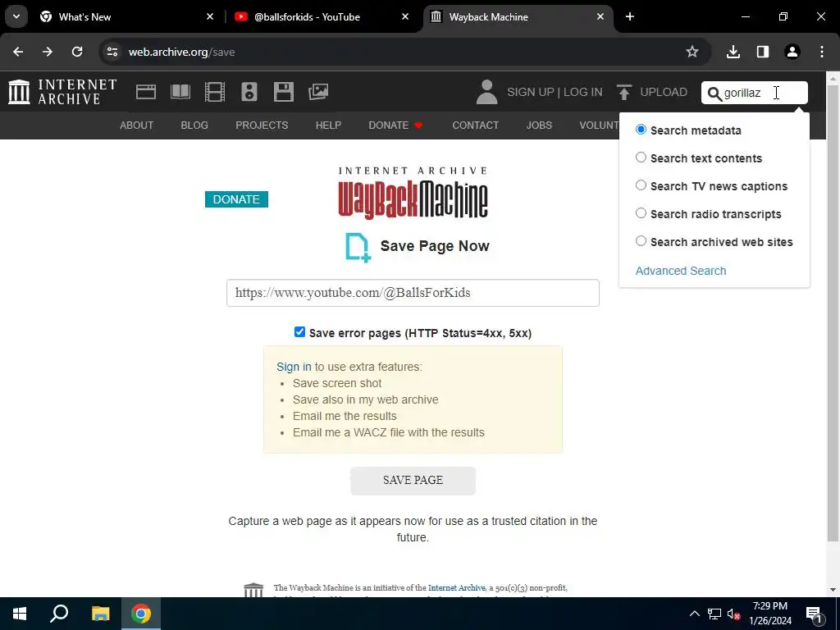This screenshot has width=840, height=630.
Task: Click the Sign in link
Action: coord(294,367)
